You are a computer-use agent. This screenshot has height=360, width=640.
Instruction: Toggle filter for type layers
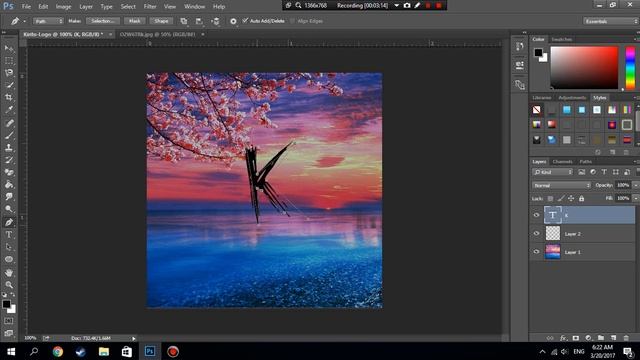(x=604, y=172)
